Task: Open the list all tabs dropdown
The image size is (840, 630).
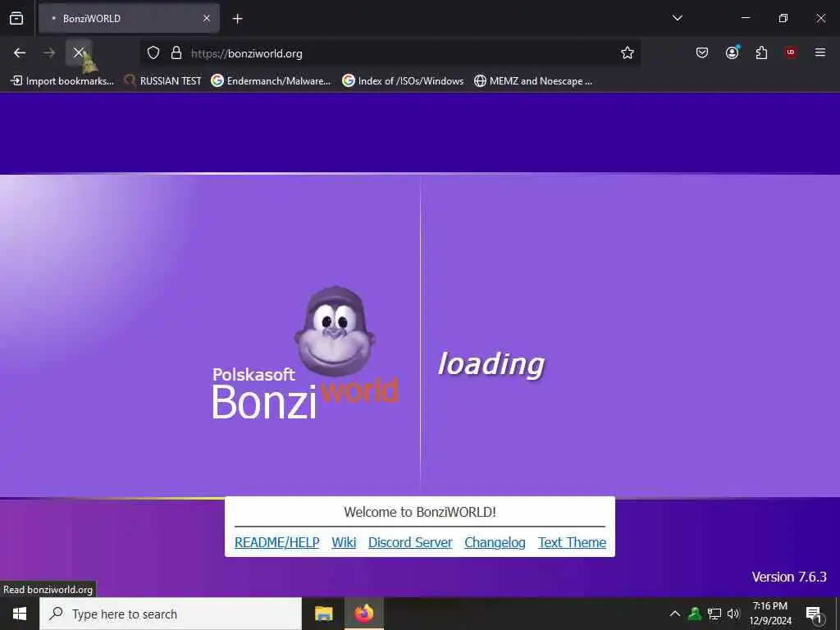Action: pos(677,18)
